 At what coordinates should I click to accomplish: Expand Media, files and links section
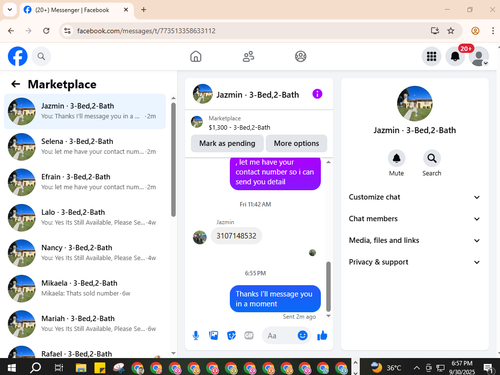(x=414, y=240)
